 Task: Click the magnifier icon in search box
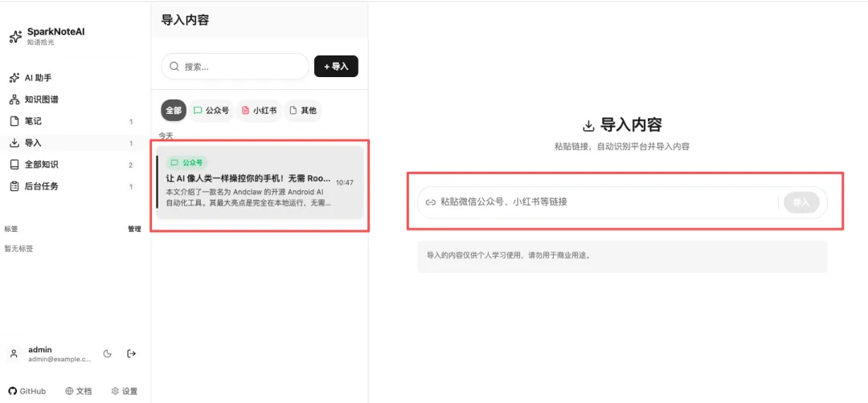click(x=174, y=67)
